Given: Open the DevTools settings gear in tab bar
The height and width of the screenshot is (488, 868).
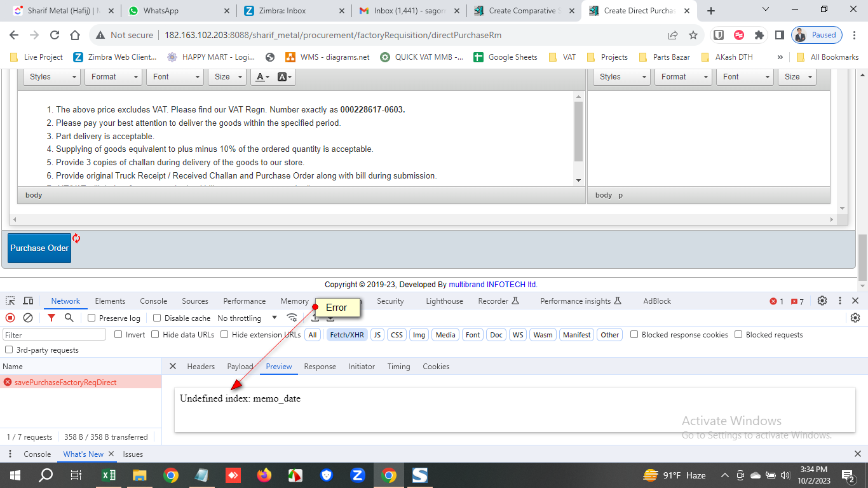Looking at the screenshot, I should 822,301.
